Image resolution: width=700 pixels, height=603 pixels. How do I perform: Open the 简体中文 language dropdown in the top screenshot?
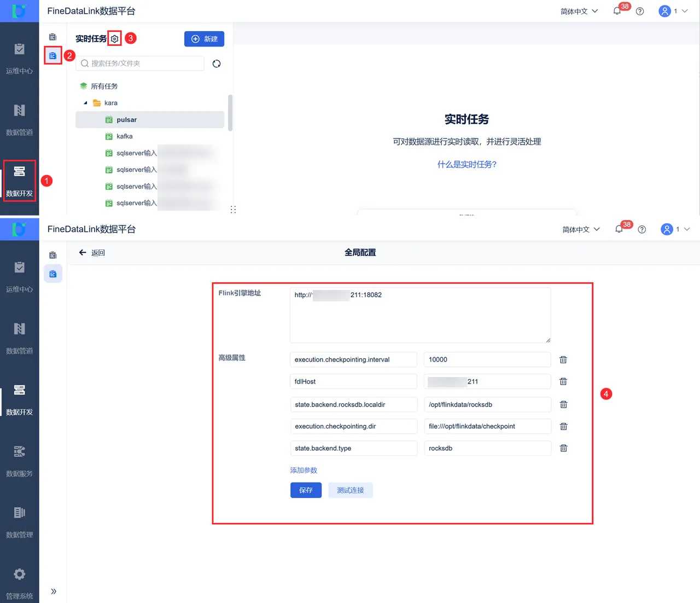click(x=579, y=11)
